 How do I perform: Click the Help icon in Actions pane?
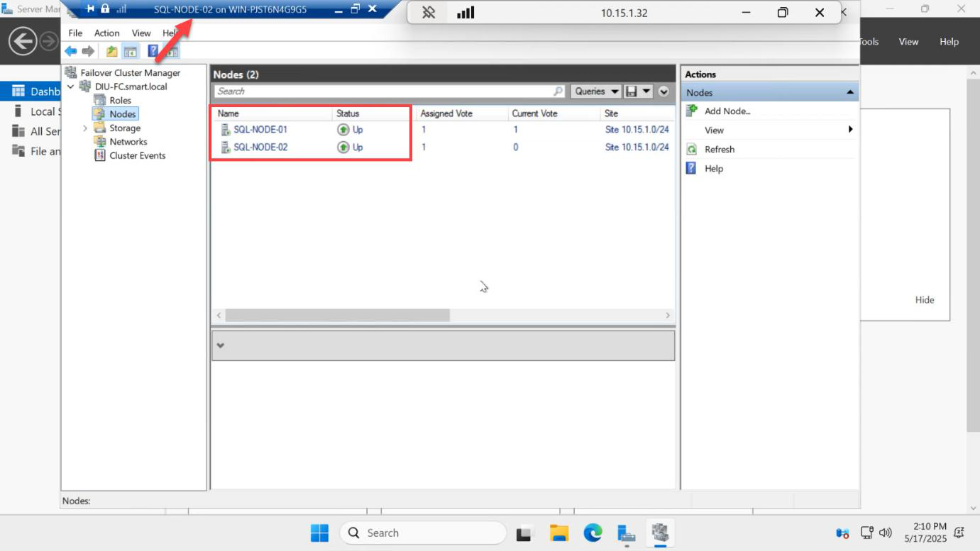pos(692,169)
